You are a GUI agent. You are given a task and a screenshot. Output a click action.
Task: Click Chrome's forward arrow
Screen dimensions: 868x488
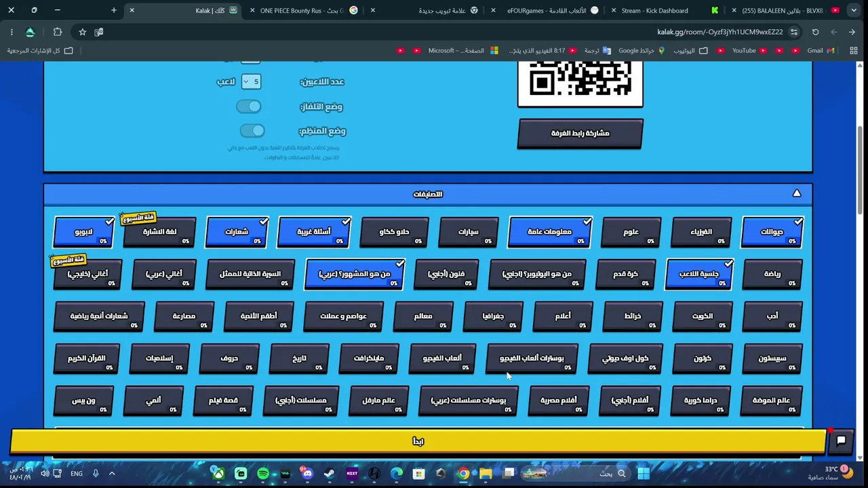833,32
